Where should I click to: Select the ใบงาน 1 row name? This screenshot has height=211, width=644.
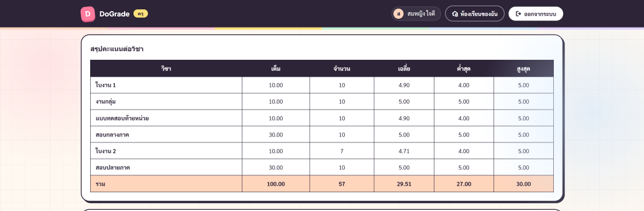pyautogui.click(x=105, y=85)
